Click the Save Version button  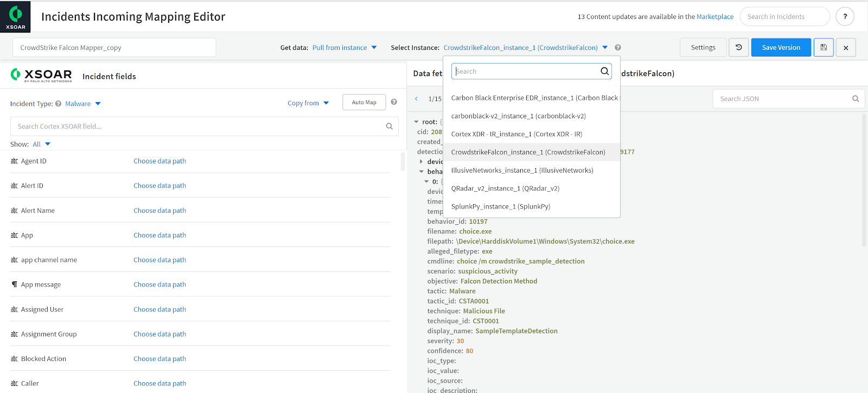click(x=781, y=48)
